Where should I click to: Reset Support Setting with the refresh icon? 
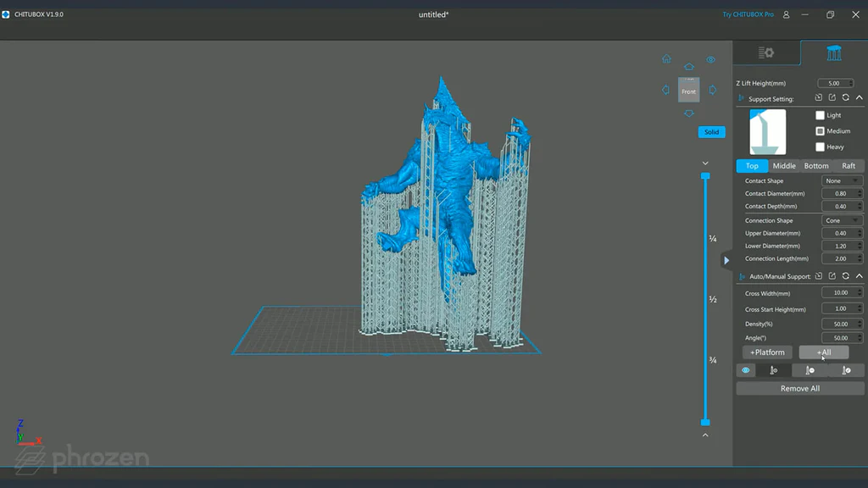pos(845,98)
